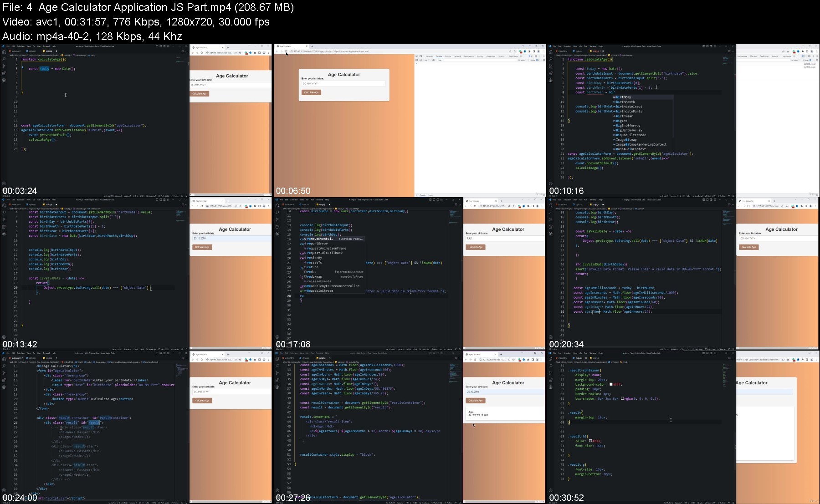Click Calculate Age button in the 00:17:08 frame
This screenshot has width=820, height=504.
tap(475, 247)
